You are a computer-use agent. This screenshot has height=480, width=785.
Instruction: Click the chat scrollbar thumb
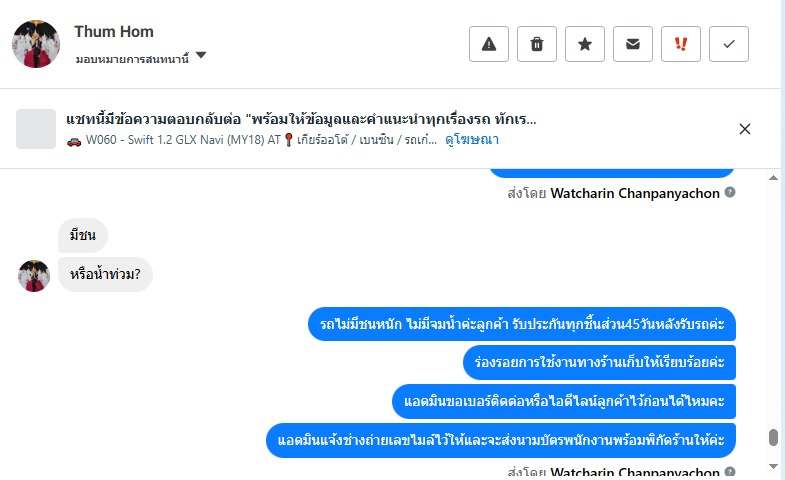click(x=772, y=438)
